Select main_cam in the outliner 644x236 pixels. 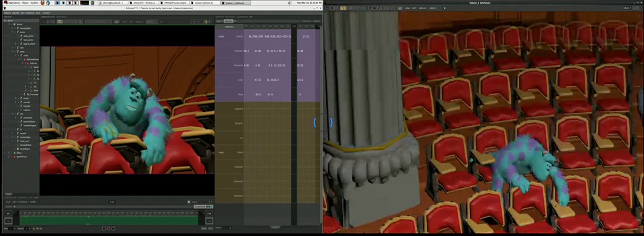24,141
